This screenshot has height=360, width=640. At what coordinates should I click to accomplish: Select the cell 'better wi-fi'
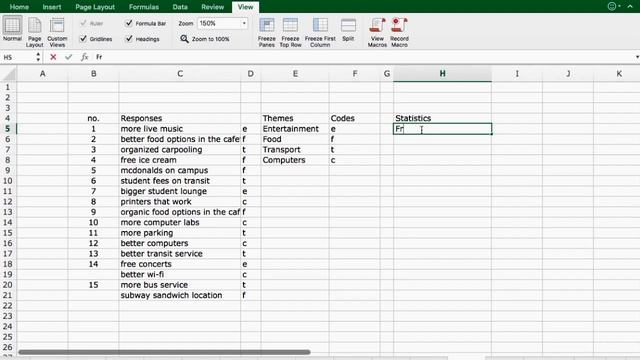pos(180,275)
